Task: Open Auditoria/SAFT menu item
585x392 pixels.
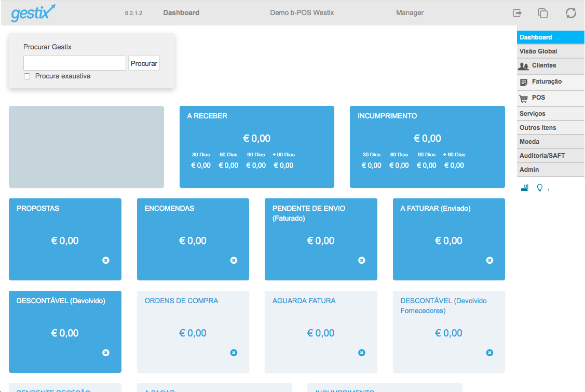Action: (x=551, y=156)
